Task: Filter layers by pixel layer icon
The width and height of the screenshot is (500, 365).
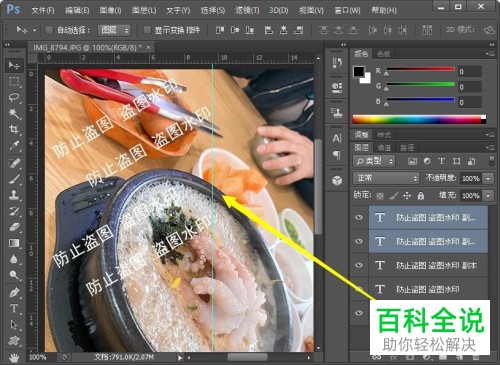Action: tap(412, 161)
